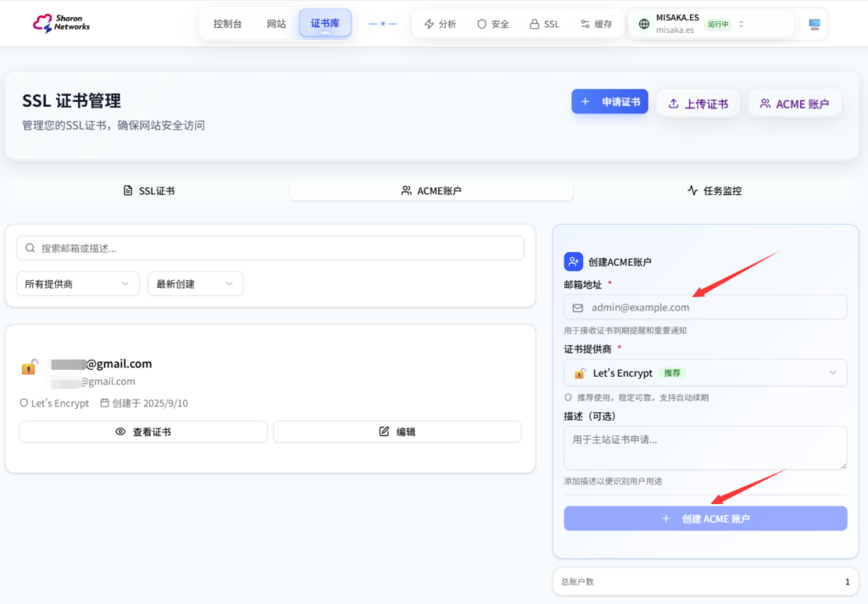Viewport: 868px width, 604px height.
Task: Click the 申请证书 button
Action: (x=610, y=102)
